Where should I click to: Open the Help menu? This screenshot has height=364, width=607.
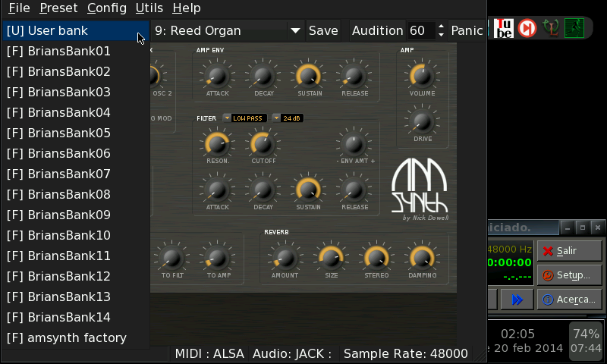coord(186,8)
